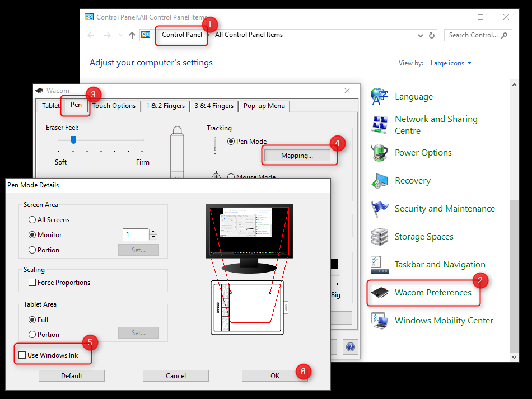The width and height of the screenshot is (532, 399).
Task: Click the All Control Panel Items breadcrumb
Action: click(x=249, y=35)
